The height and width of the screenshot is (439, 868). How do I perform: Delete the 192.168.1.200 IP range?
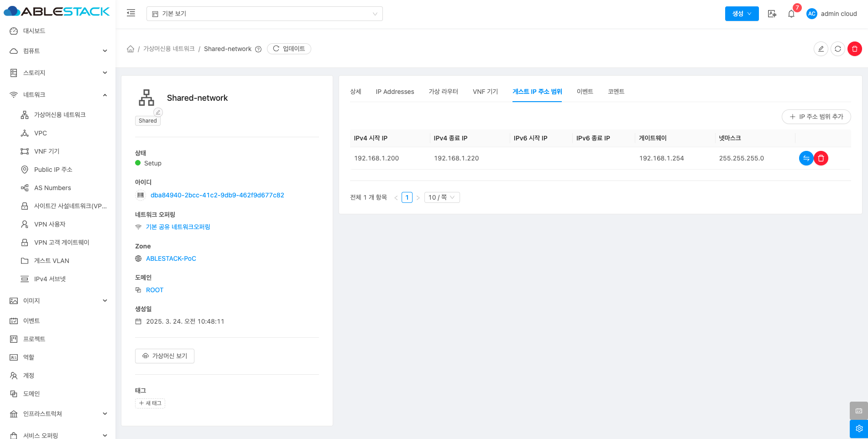click(x=821, y=158)
